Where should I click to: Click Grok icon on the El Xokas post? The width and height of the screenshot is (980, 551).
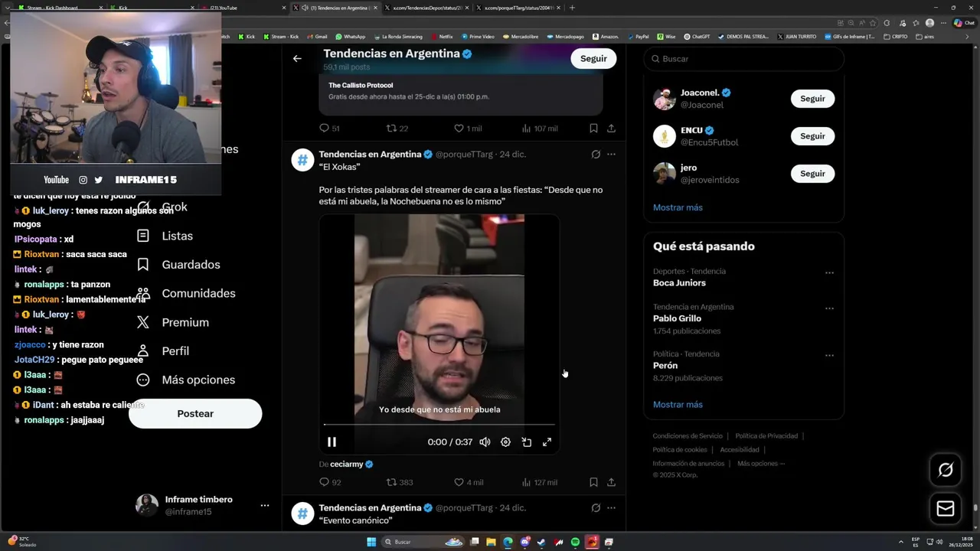coord(596,154)
